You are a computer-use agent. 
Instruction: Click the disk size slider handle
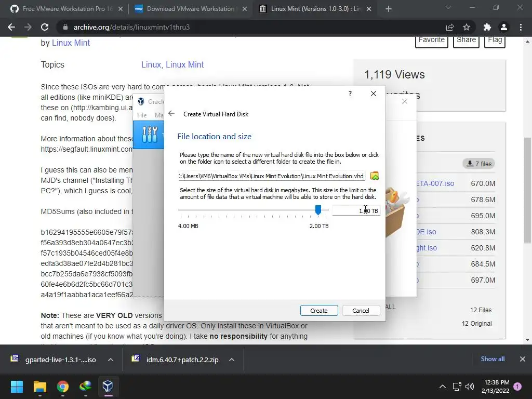pos(318,210)
